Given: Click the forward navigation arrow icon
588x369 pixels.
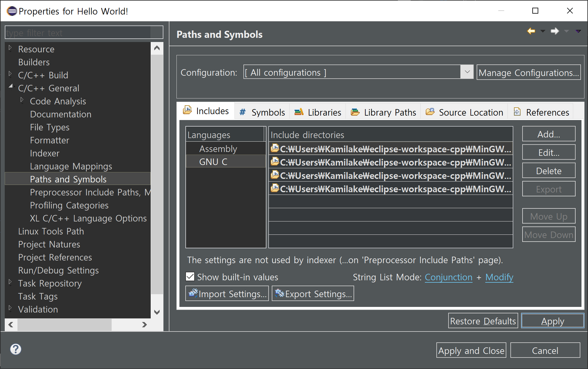Looking at the screenshot, I should point(555,31).
